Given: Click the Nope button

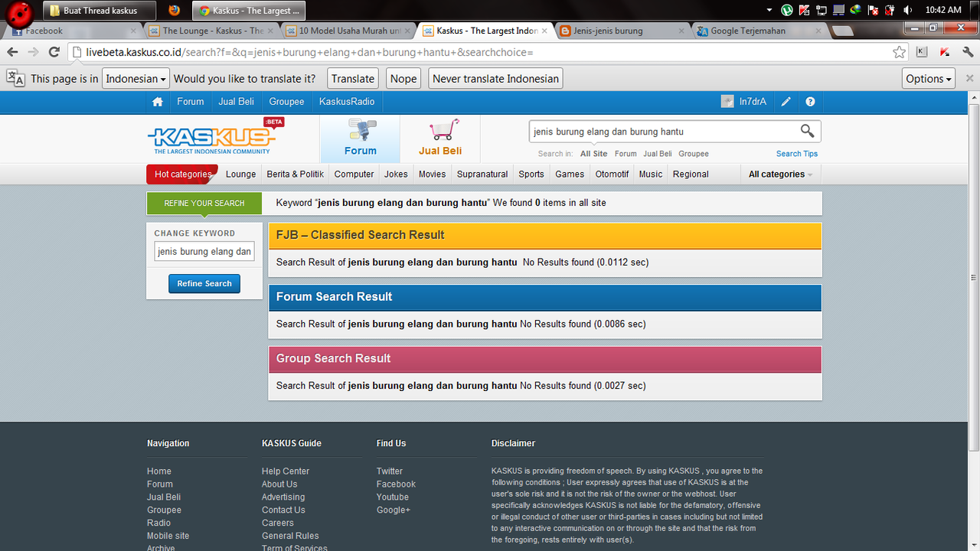Looking at the screenshot, I should pyautogui.click(x=403, y=78).
